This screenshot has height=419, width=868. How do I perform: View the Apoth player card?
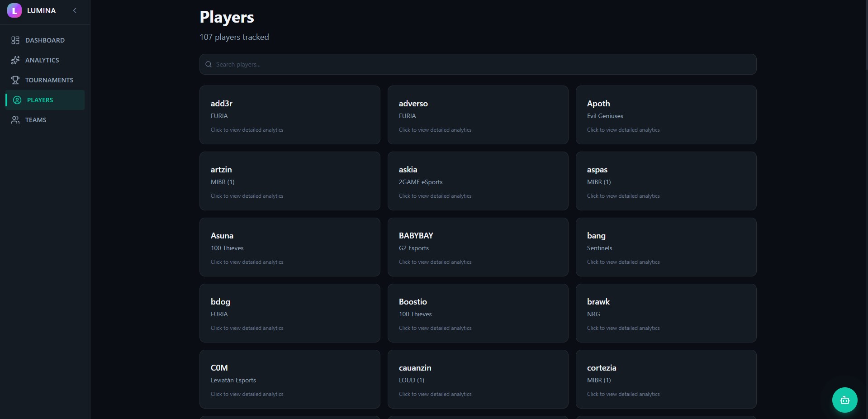coord(666,115)
